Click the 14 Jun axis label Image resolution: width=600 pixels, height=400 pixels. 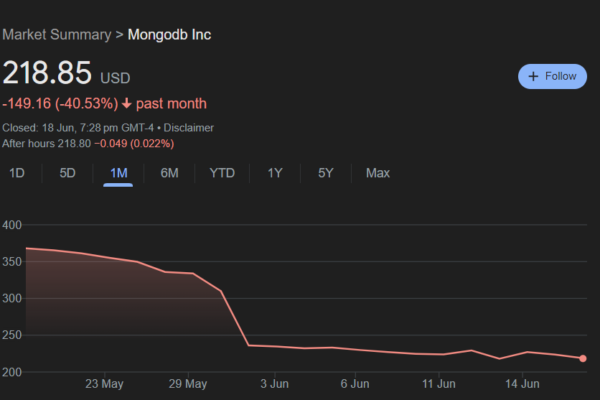[522, 384]
